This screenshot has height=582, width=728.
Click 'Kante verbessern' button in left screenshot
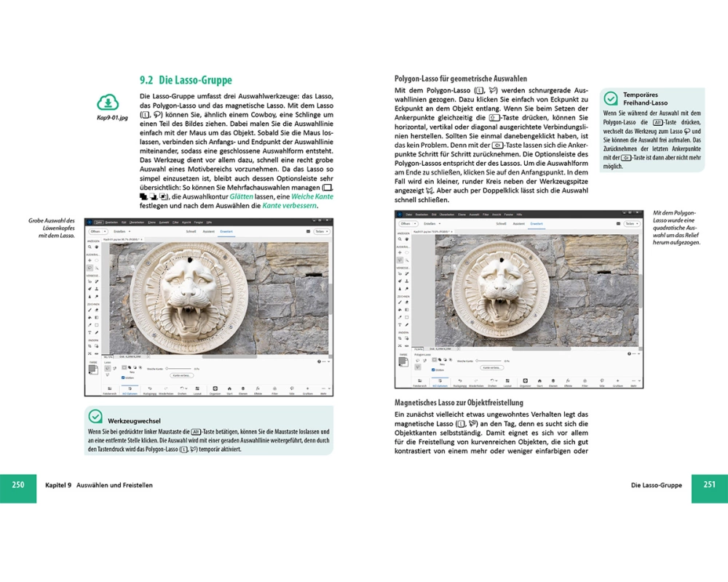(x=183, y=375)
